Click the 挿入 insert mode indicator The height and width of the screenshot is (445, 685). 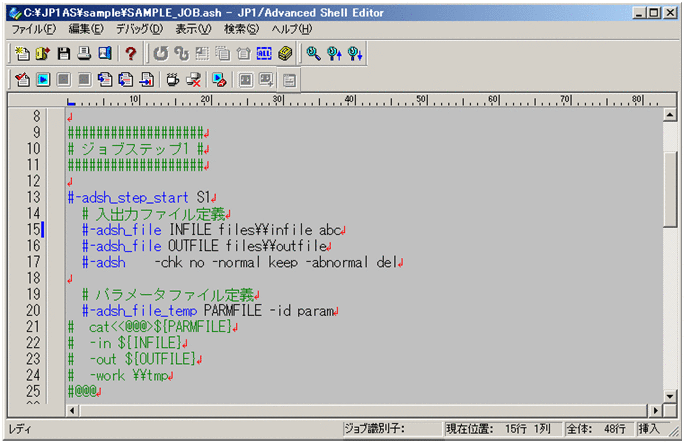649,429
